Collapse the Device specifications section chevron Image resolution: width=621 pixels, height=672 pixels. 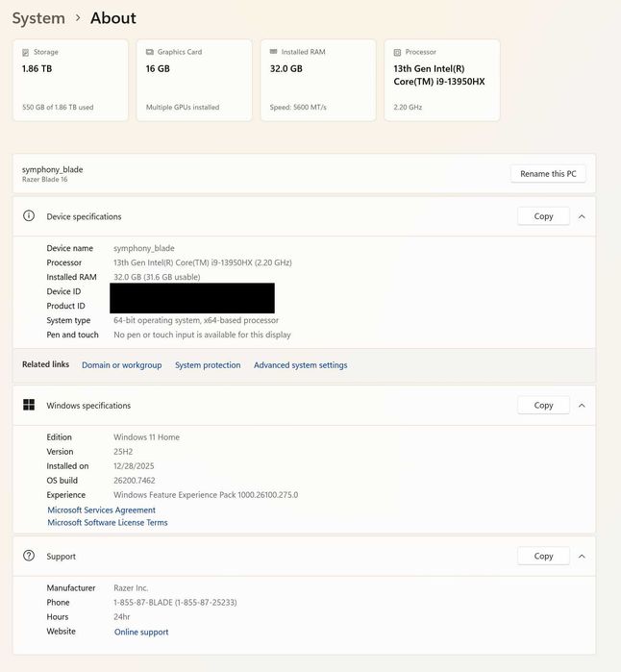pos(582,216)
